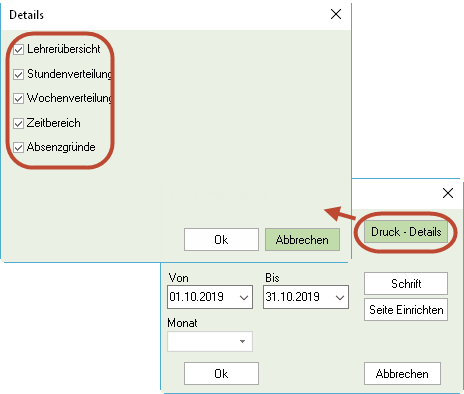464x394 pixels.
Task: Uncheck Absenzgründe in Details dialog
Action: (19, 147)
